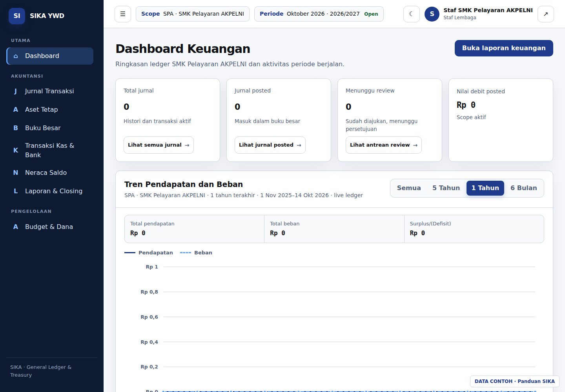Screen dimensions: 565x392
Task: Click the N icon for Neraca Saldo
Action: [16, 173]
